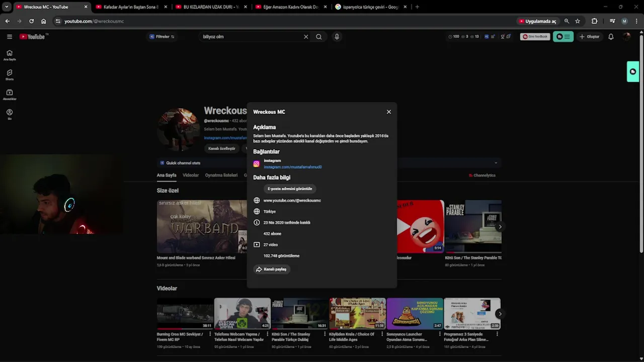644x362 pixels.
Task: Open YouTube notifications bell
Action: point(611,37)
